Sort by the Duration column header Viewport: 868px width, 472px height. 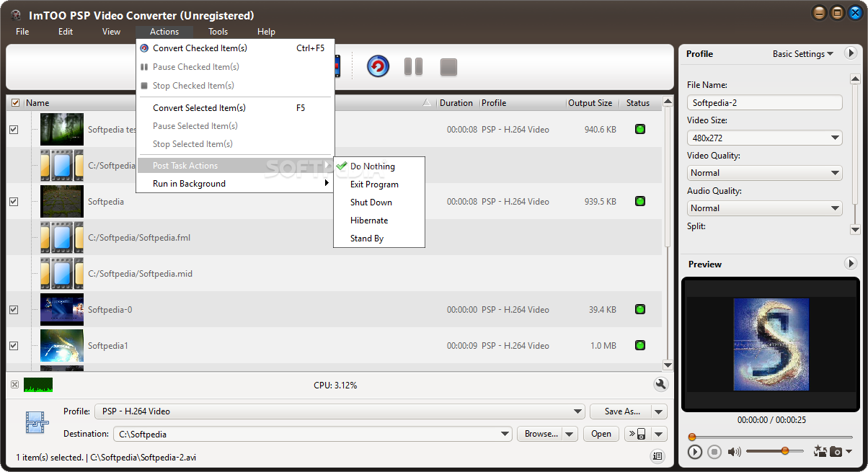pos(456,103)
